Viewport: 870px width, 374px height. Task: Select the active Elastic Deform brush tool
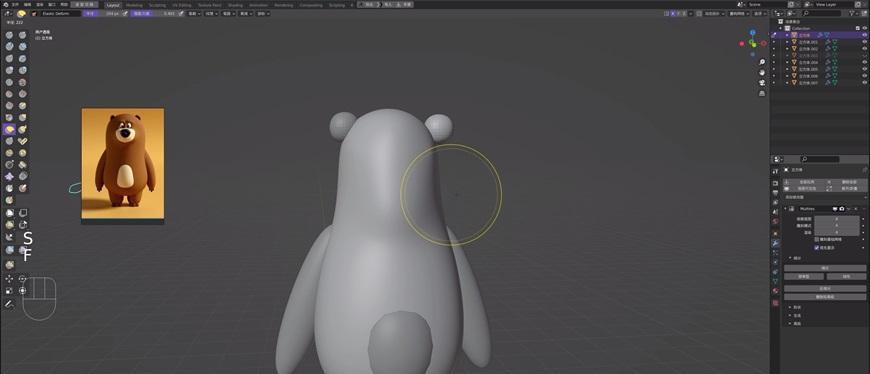(x=9, y=129)
